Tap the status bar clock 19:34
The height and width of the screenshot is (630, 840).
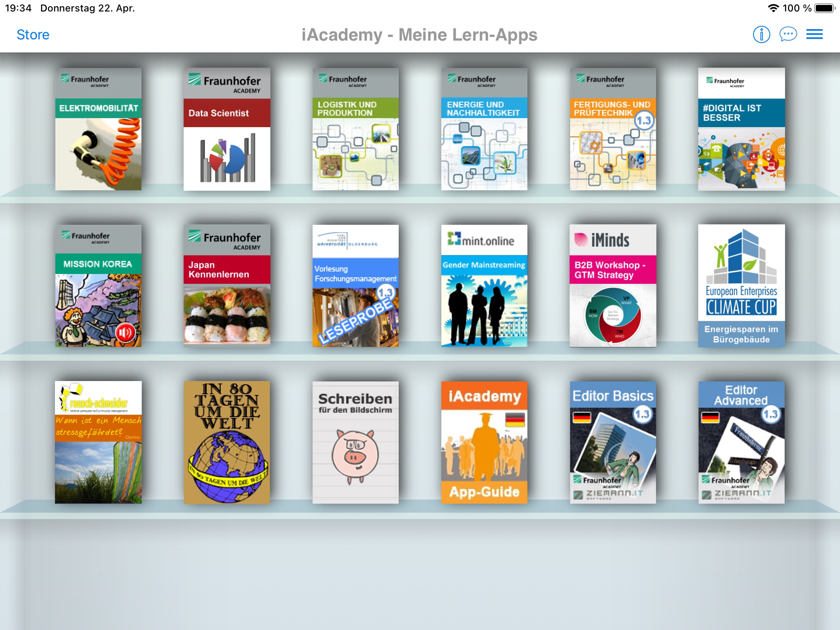coord(18,8)
